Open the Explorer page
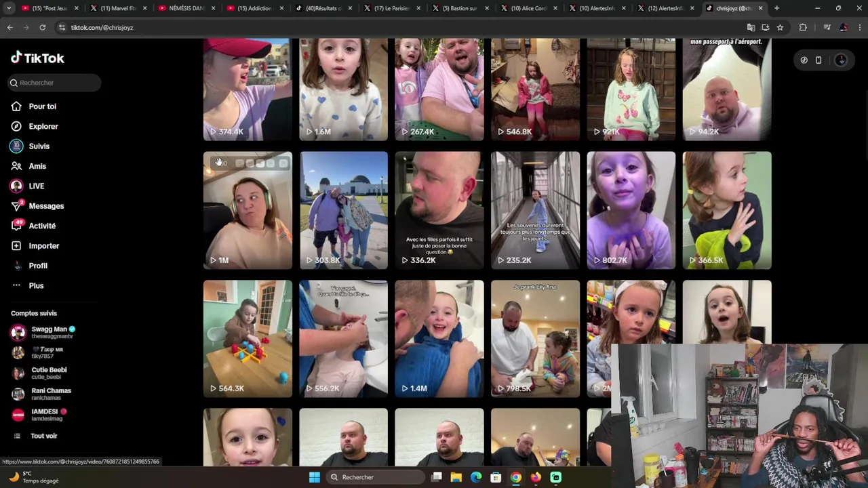 [x=35, y=126]
